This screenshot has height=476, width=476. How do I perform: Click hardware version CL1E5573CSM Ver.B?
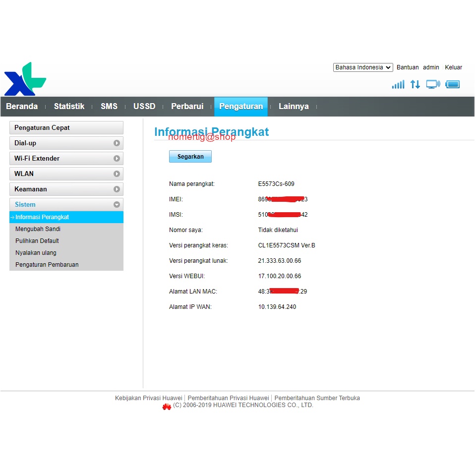click(287, 245)
